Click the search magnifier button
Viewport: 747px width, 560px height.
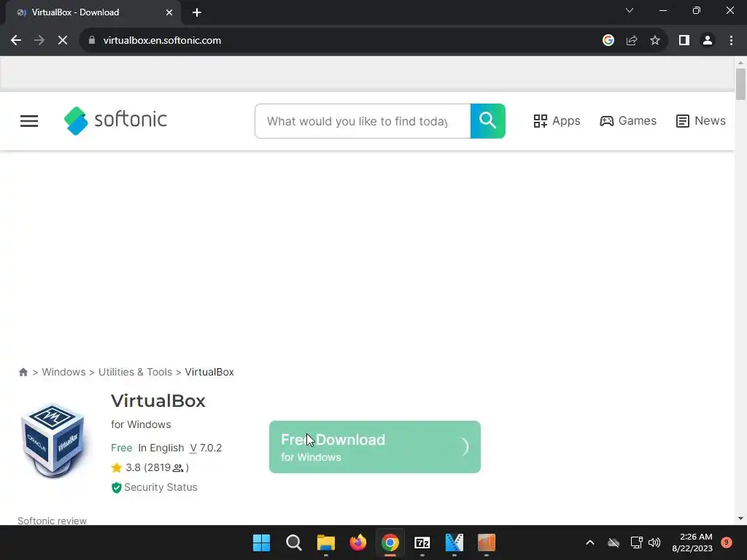pyautogui.click(x=488, y=121)
